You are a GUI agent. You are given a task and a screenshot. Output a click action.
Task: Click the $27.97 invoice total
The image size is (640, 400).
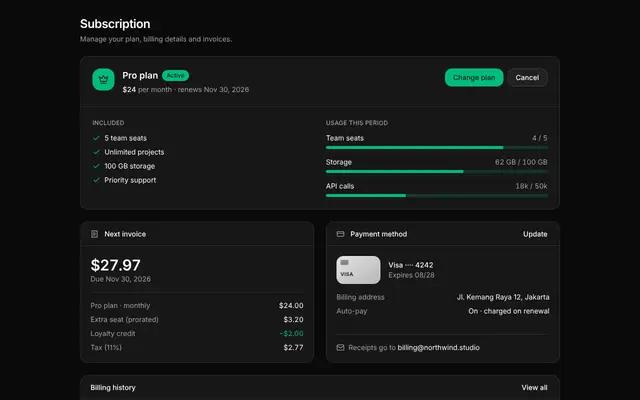(x=116, y=265)
